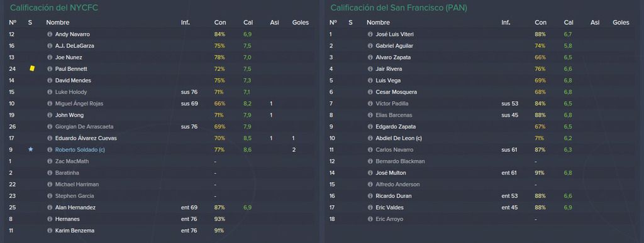The width and height of the screenshot is (644, 243).
Task: Click Calificación del San Francisco (PAN) title
Action: tap(399, 8)
